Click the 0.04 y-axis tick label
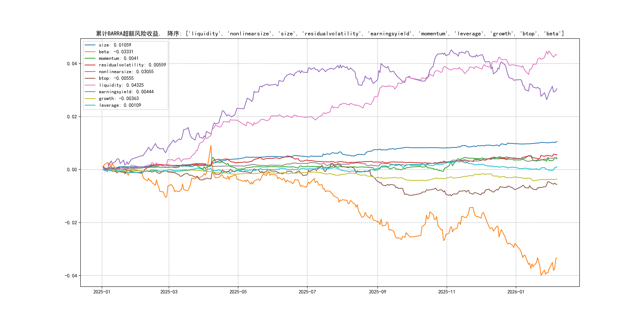The height and width of the screenshot is (322, 644). click(72, 64)
